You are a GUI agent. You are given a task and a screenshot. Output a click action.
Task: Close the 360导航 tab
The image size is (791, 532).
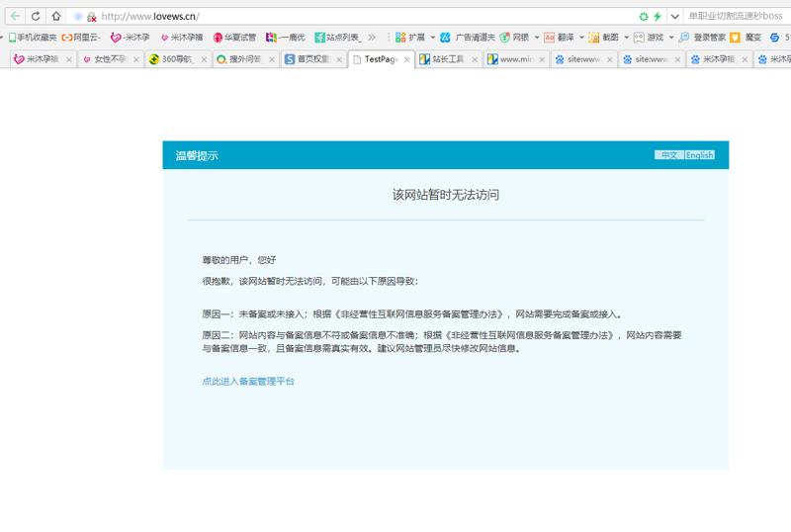204,59
